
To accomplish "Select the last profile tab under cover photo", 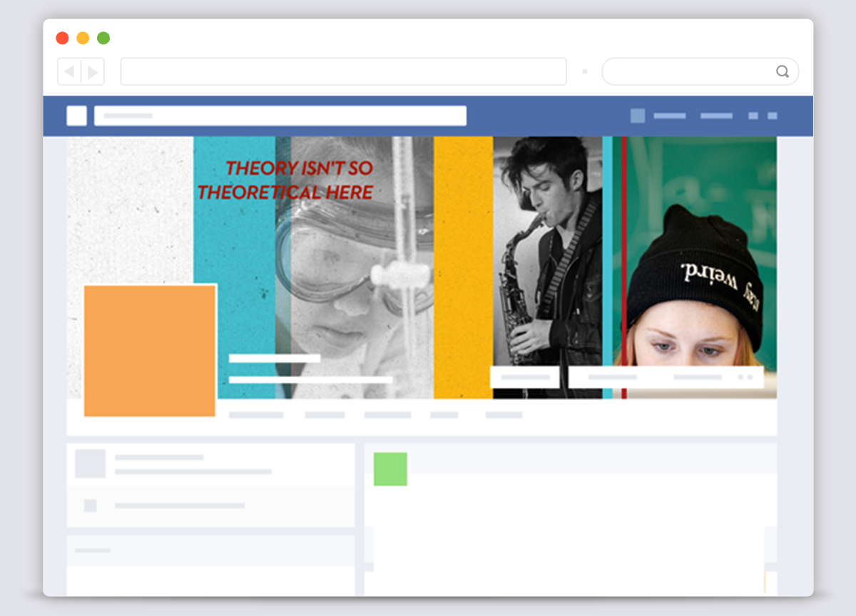I will coord(504,415).
